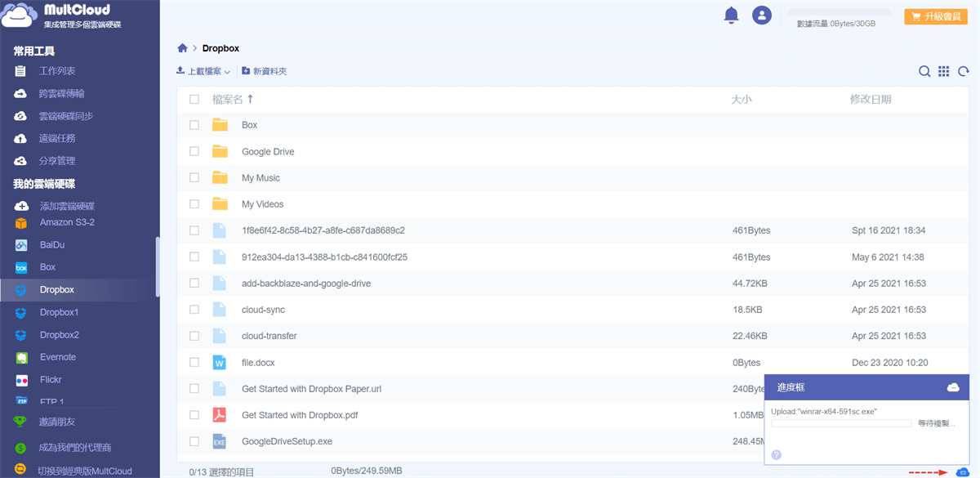Check the cloud-transfer file checkbox
This screenshot has height=478, width=980.
tap(194, 336)
